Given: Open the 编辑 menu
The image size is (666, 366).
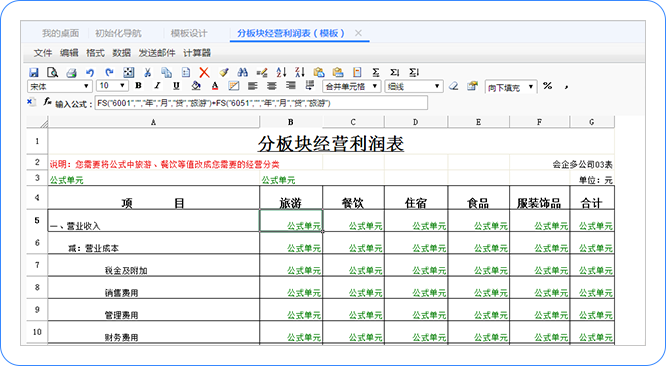Looking at the screenshot, I should pyautogui.click(x=69, y=53).
